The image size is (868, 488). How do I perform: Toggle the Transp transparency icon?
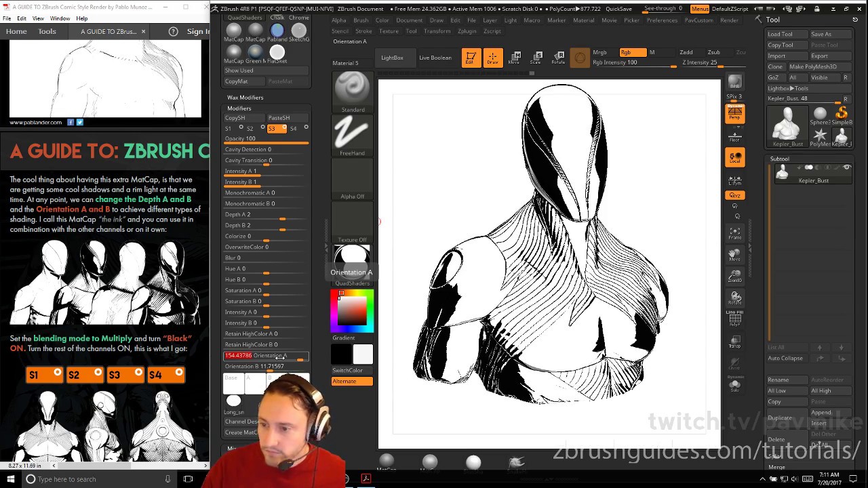(x=735, y=341)
